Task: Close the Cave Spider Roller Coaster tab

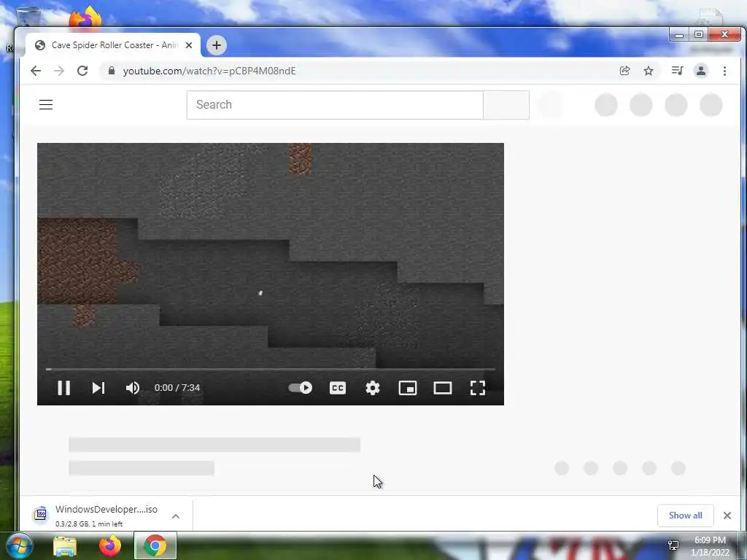Action: 189,45
